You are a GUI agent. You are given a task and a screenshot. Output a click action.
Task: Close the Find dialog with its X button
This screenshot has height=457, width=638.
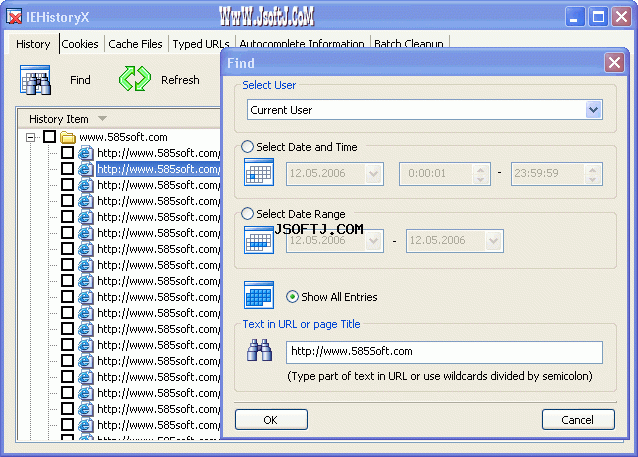(x=614, y=63)
